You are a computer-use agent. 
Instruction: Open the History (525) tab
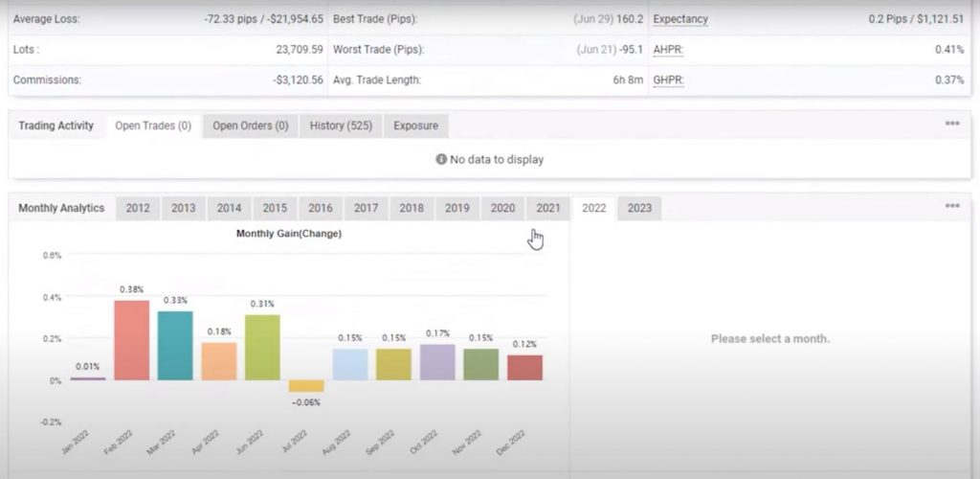click(x=341, y=125)
